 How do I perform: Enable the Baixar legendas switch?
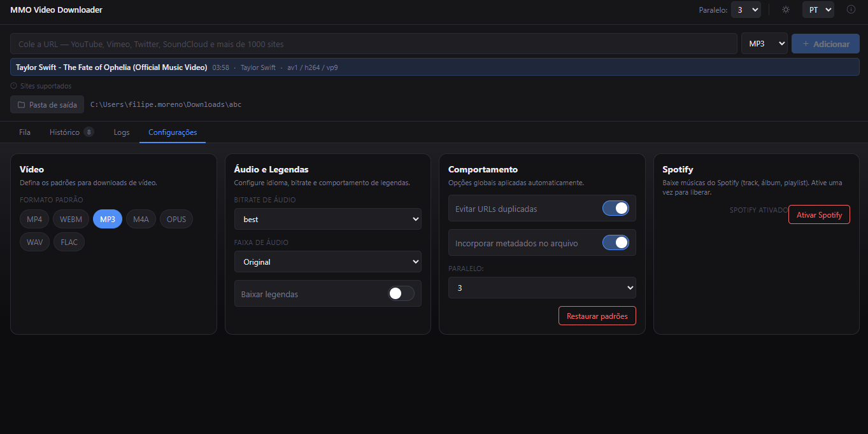[401, 293]
